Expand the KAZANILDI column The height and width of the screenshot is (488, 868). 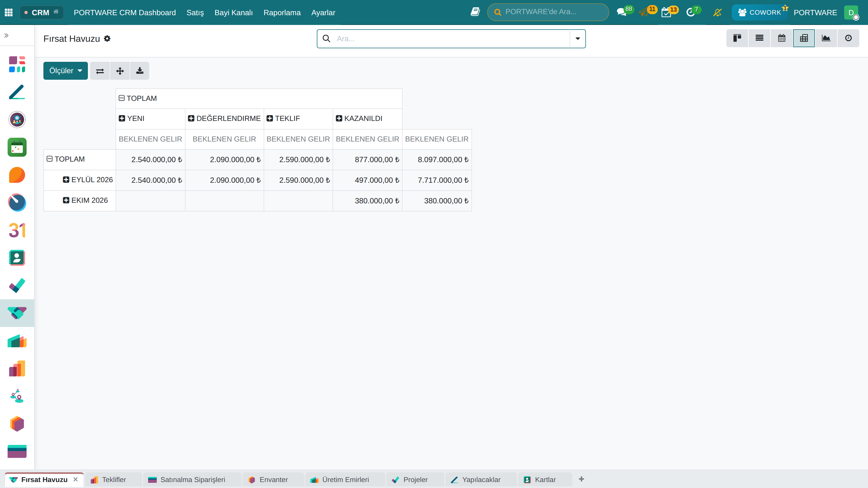[x=339, y=118]
